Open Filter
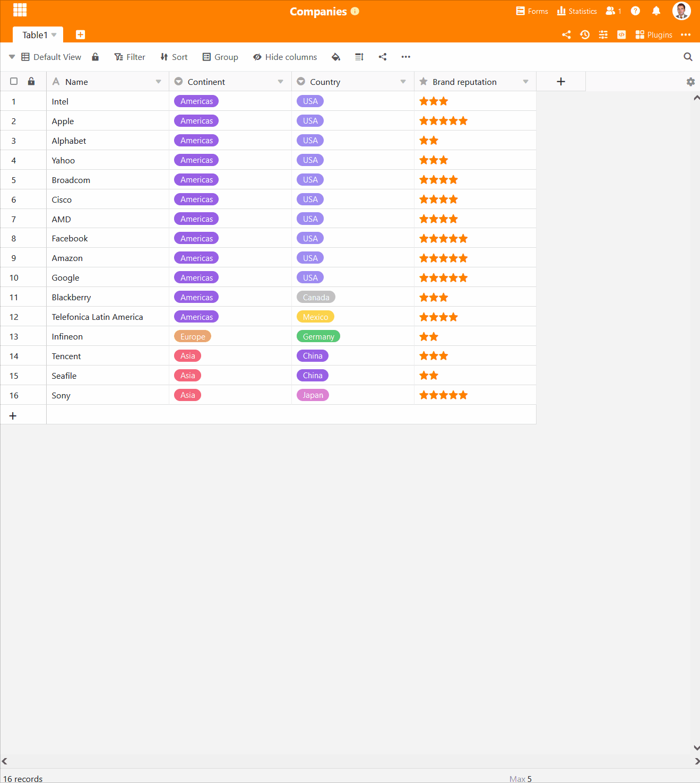This screenshot has width=700, height=783. (129, 57)
